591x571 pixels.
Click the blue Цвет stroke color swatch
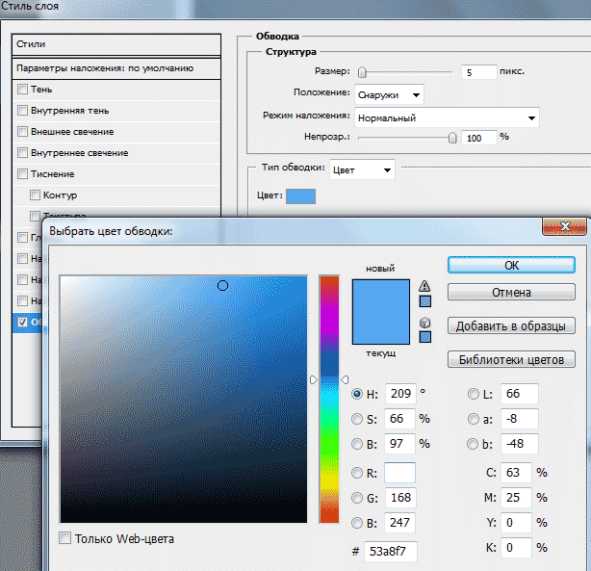pos(301,196)
